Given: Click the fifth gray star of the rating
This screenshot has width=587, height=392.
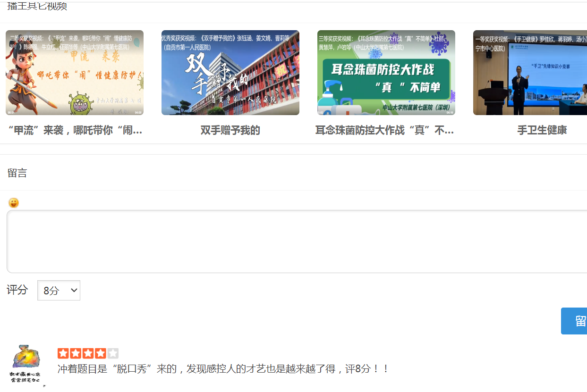Looking at the screenshot, I should coord(113,352).
